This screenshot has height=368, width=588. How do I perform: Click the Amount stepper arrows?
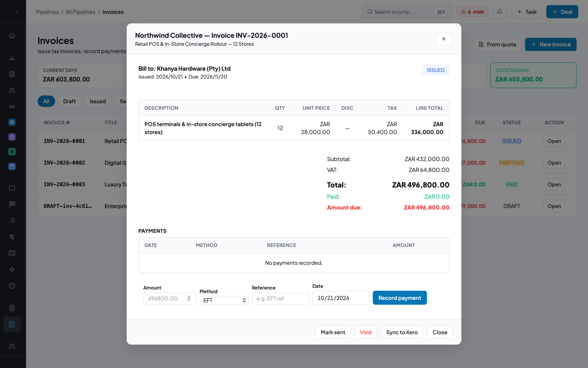pyautogui.click(x=189, y=298)
